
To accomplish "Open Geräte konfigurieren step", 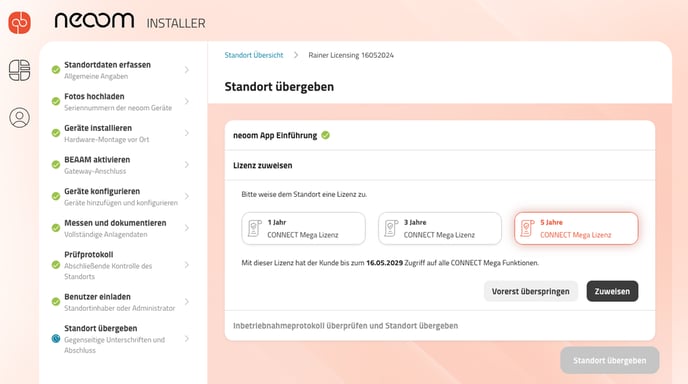I will 121,196.
